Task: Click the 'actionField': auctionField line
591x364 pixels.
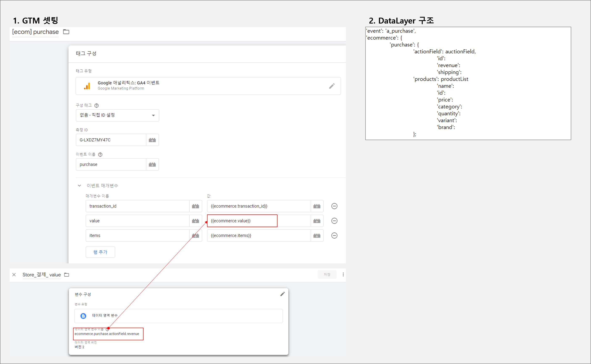Action: click(x=444, y=51)
